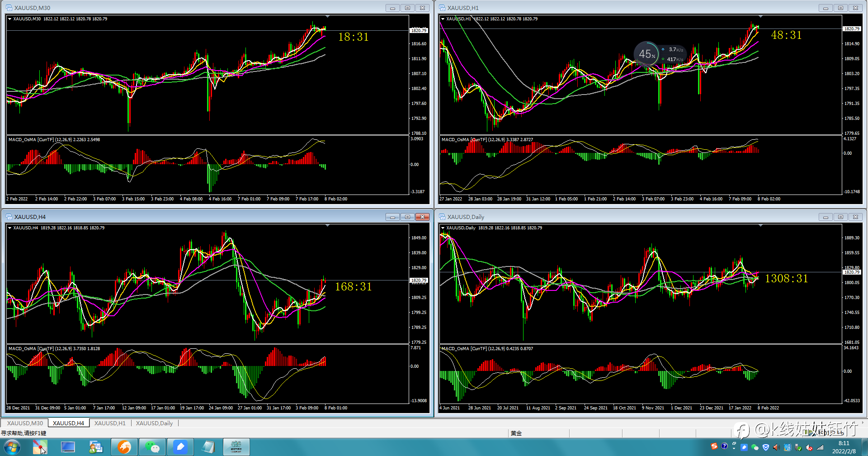Expand the Daily chart header triangle menu
868x456 pixels.
(443, 228)
